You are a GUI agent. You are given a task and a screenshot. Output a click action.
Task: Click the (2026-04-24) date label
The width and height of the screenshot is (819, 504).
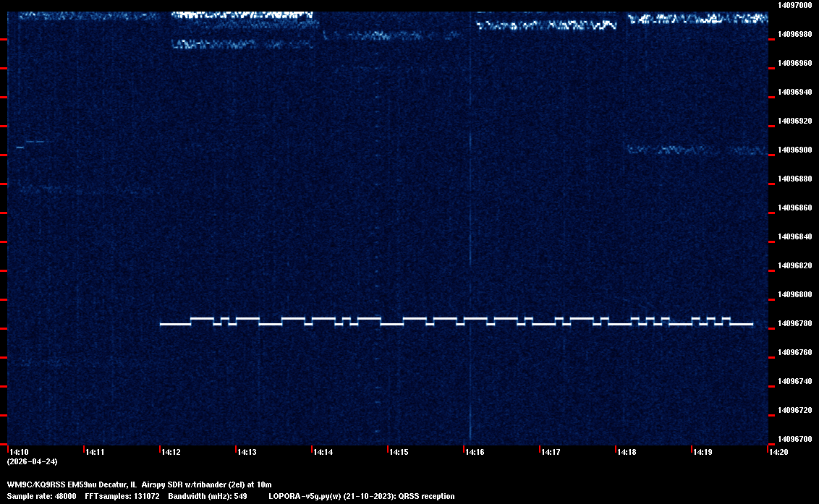click(32, 461)
